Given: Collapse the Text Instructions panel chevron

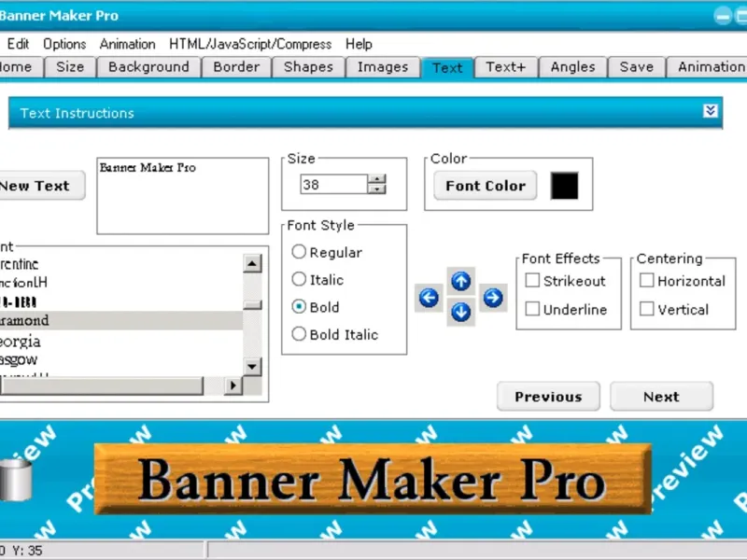Looking at the screenshot, I should click(710, 111).
